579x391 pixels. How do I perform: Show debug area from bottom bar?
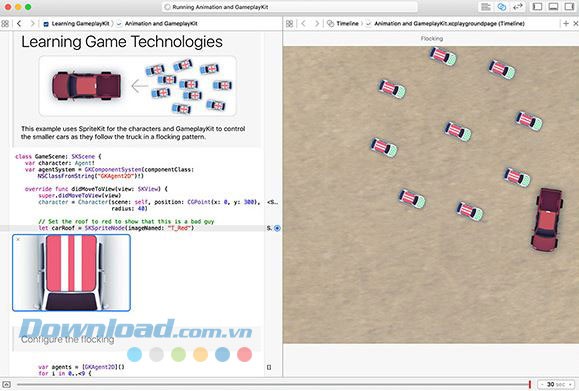pyautogui.click(x=6, y=384)
